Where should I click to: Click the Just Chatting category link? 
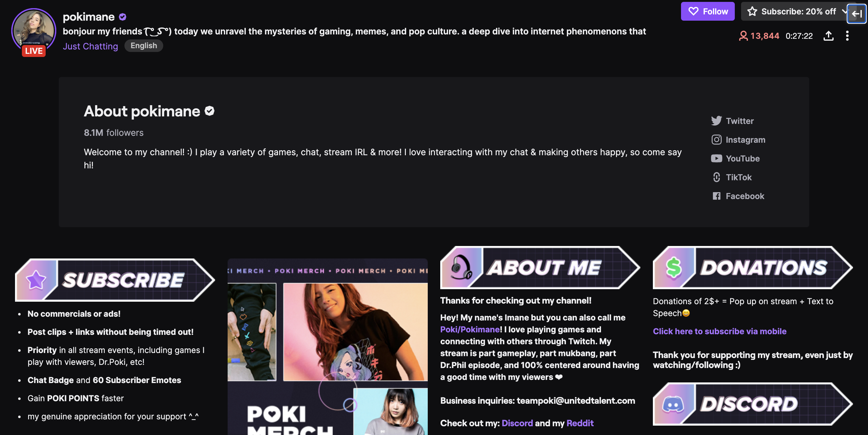[90, 45]
